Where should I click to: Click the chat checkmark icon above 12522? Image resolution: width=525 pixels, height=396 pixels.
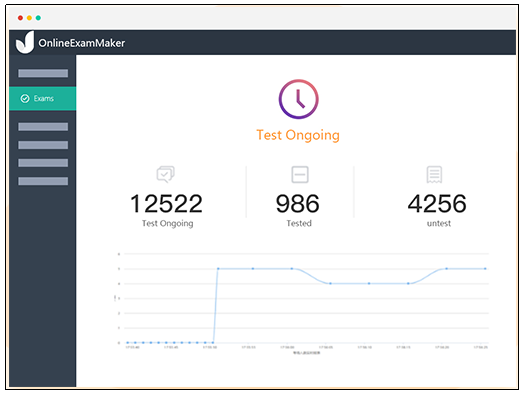pyautogui.click(x=166, y=174)
